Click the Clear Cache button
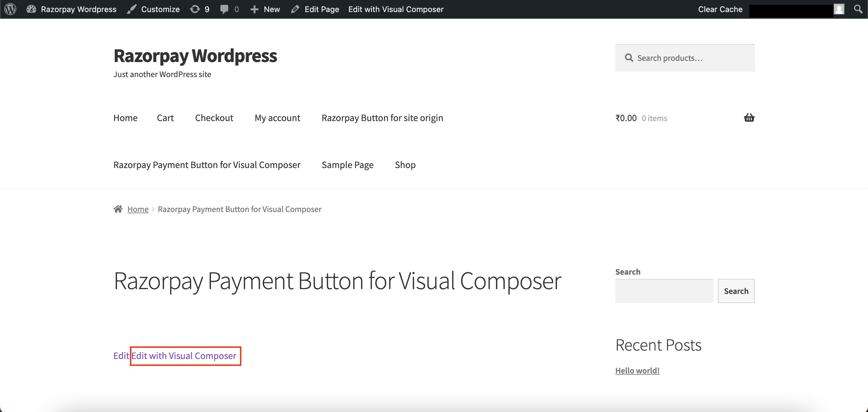Screen dimensions: 868x412 (721, 9)
